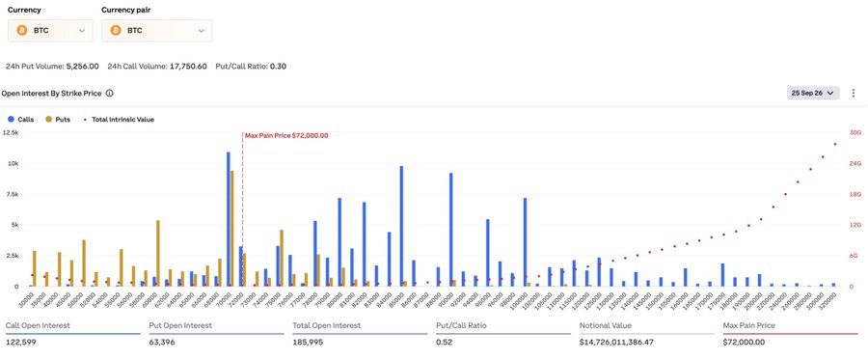Viewport: 868px width, 360px height.
Task: Click the Total Open Interest value 185,995
Action: 308,343
